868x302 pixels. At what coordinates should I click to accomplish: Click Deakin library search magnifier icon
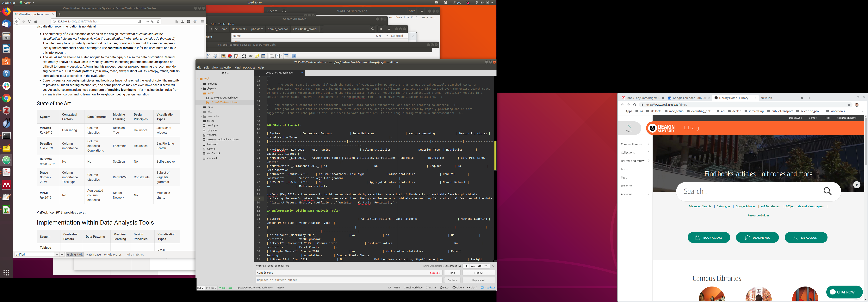pyautogui.click(x=827, y=191)
